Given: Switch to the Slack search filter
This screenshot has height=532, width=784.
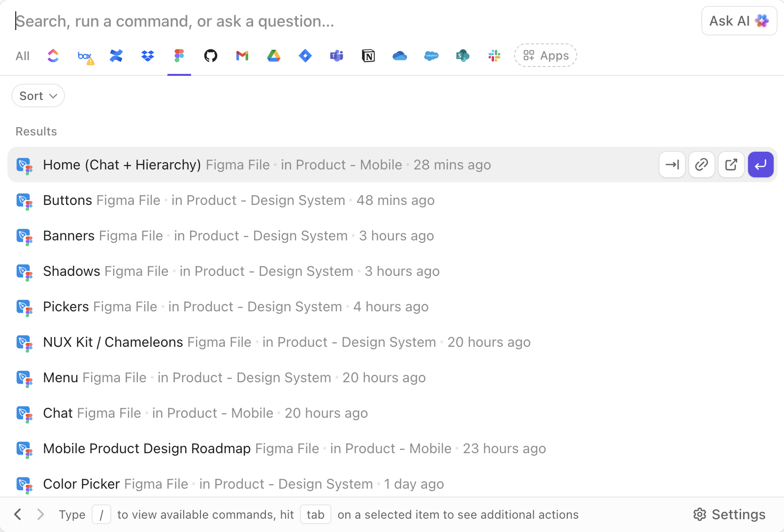Looking at the screenshot, I should click(494, 56).
